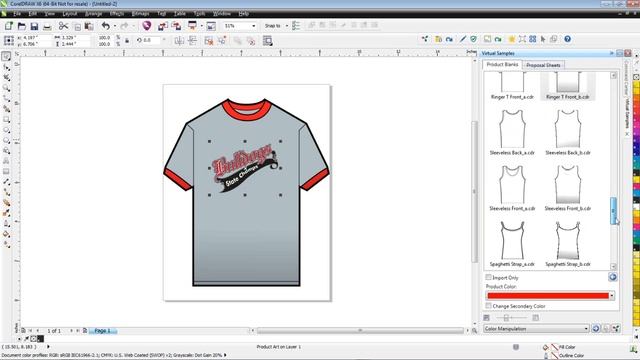Open the Edit menu
640x360 pixels.
[x=33, y=13]
